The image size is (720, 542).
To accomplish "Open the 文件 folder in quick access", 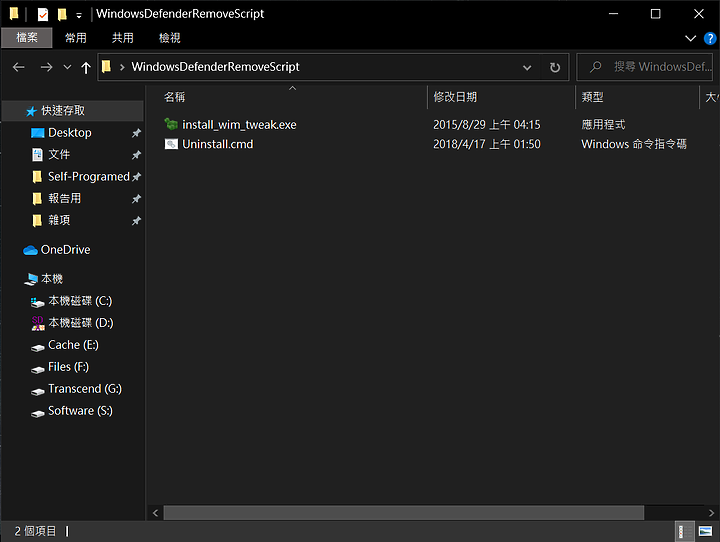I will pyautogui.click(x=59, y=154).
